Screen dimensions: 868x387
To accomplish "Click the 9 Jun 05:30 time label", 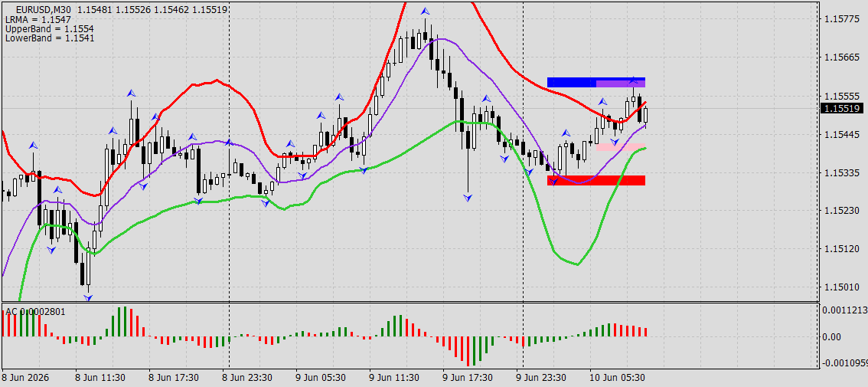I will pos(321,378).
